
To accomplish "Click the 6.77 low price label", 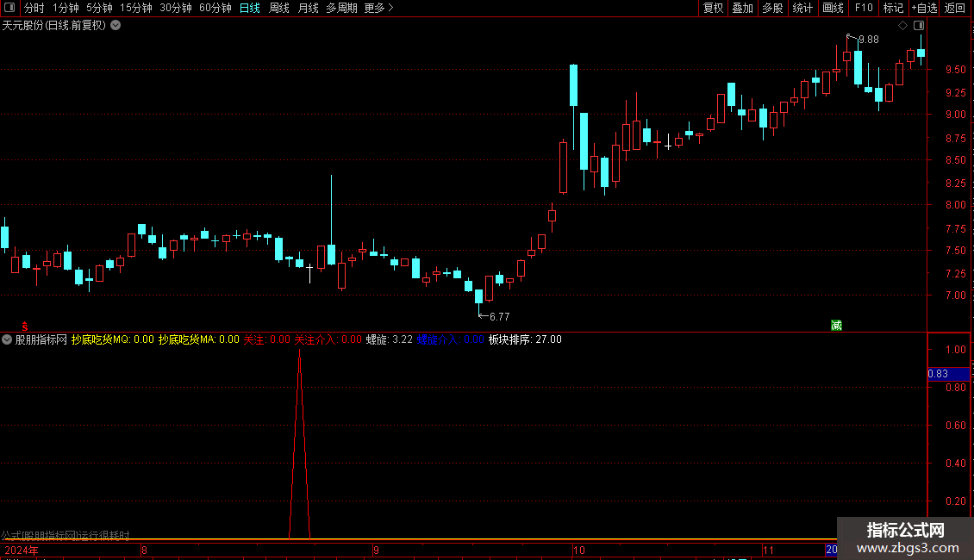I will 499,317.
